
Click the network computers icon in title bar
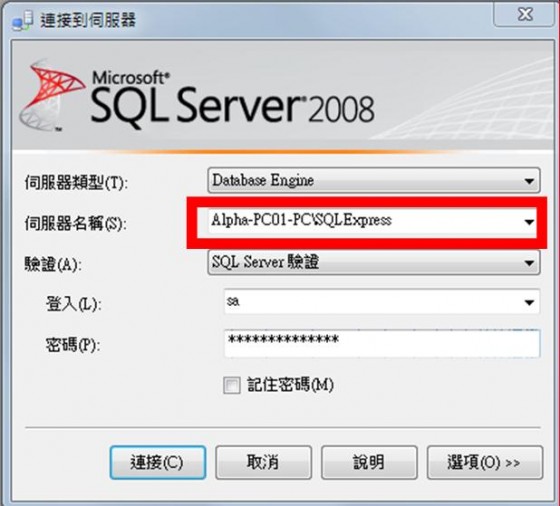coord(22,21)
